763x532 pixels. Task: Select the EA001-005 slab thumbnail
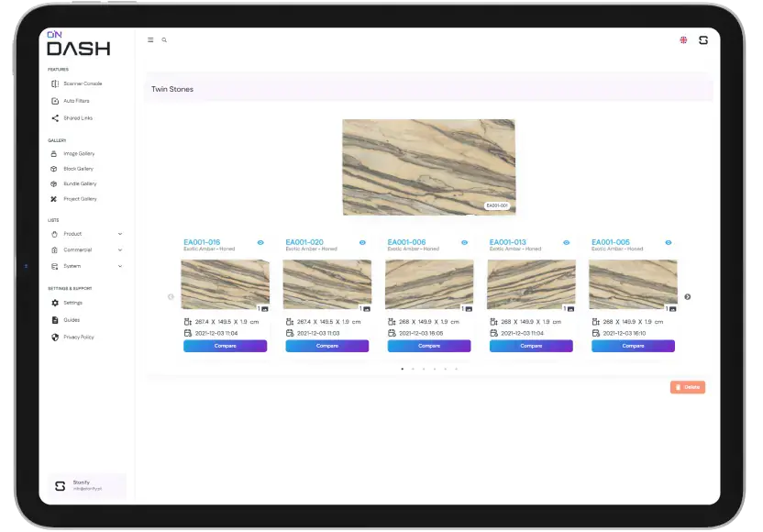pyautogui.click(x=633, y=284)
